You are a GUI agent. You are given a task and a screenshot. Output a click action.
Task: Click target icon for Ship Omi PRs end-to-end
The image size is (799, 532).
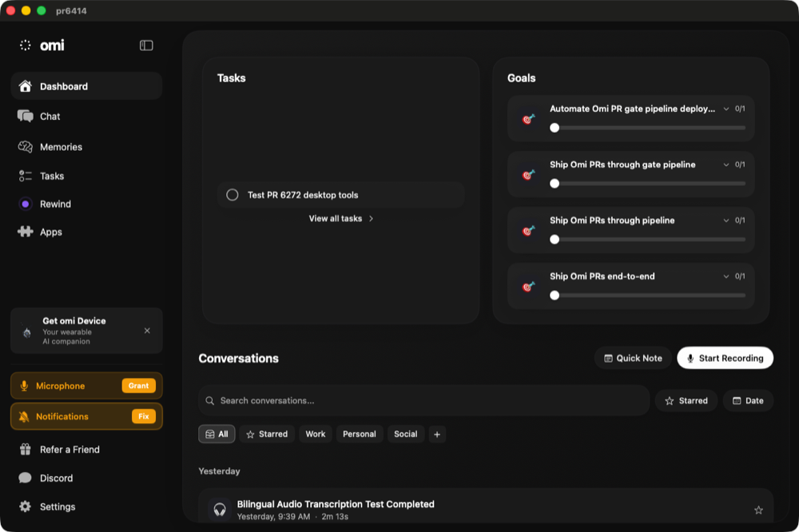528,287
